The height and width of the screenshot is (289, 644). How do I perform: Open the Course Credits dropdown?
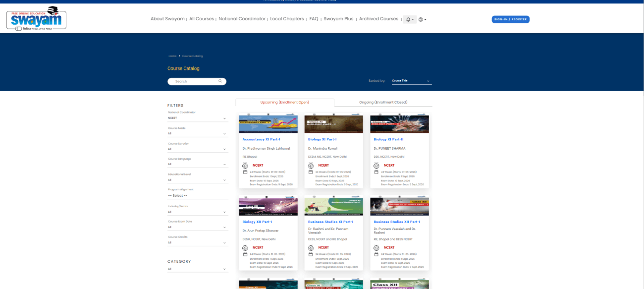[198, 243]
